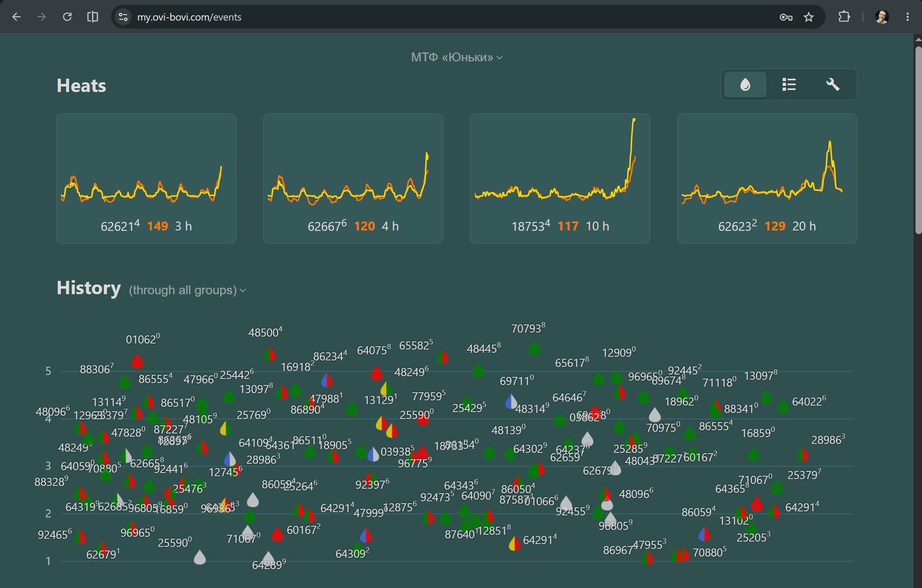Open Chrome three-dot menu

point(907,17)
